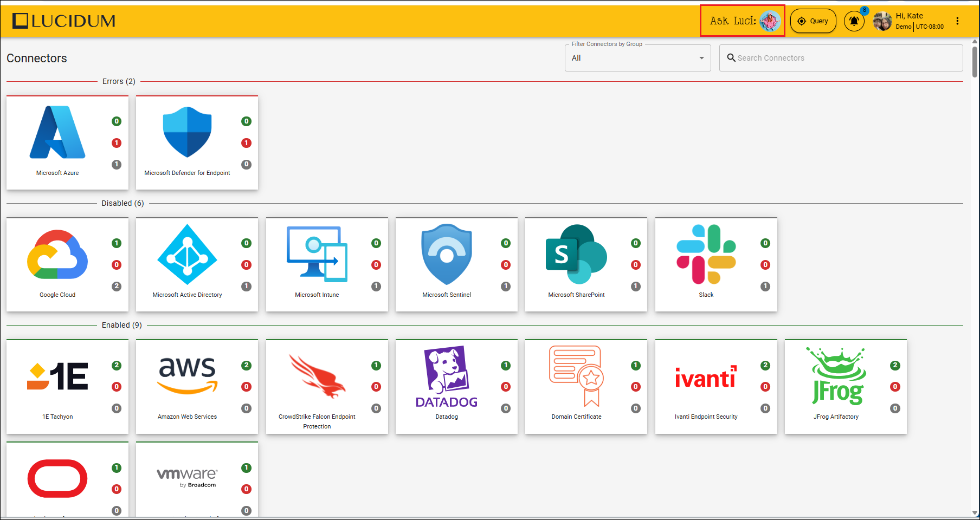980x520 pixels.
Task: Open the Query button
Action: coord(813,21)
